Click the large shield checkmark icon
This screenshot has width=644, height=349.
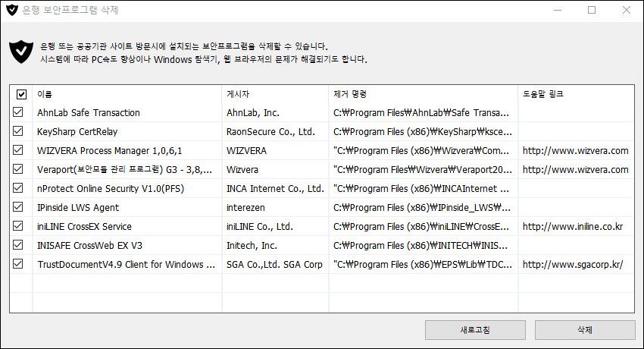pos(21,52)
